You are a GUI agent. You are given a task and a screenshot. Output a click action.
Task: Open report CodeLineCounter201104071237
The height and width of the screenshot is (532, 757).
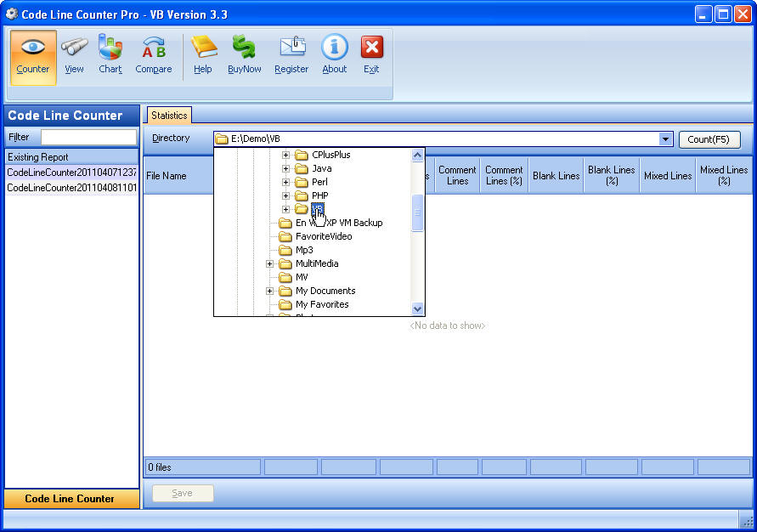pyautogui.click(x=71, y=173)
